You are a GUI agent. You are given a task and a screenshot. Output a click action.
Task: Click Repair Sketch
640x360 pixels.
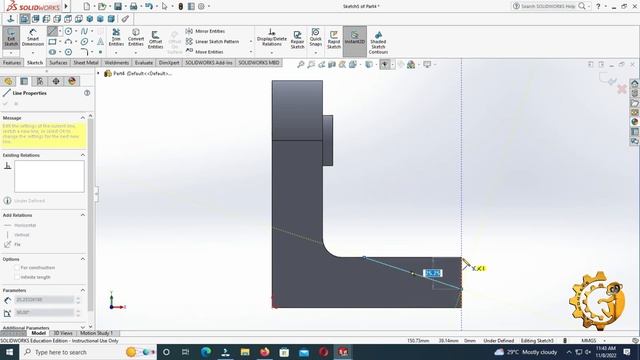pos(297,40)
